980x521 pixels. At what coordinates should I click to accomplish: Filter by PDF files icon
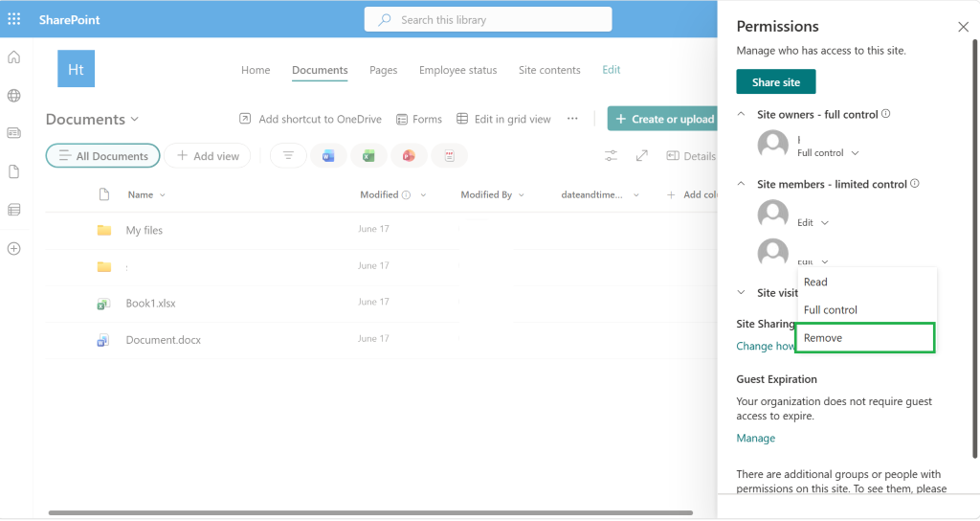pos(450,156)
